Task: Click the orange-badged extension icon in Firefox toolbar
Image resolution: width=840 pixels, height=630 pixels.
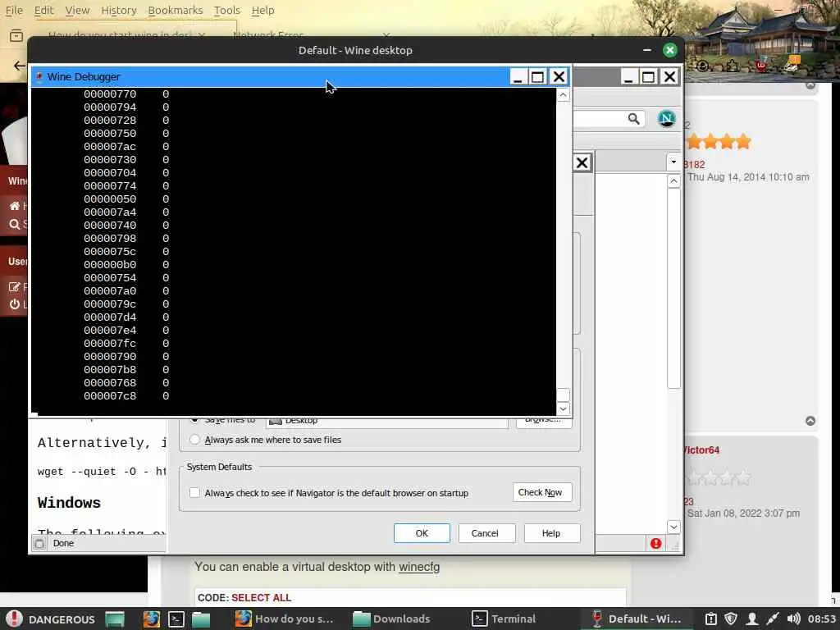Action: click(792, 64)
